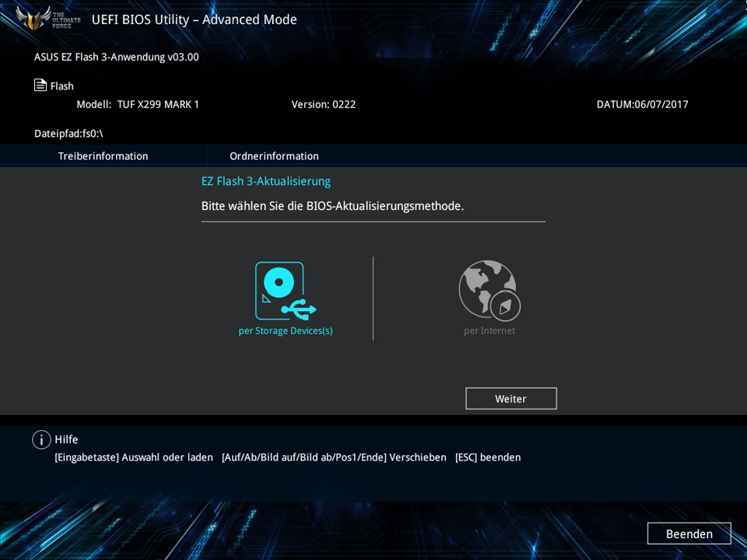747x560 pixels.
Task: Click 'EZ Flash 3-Aktualisierung' heading
Action: coord(266,181)
